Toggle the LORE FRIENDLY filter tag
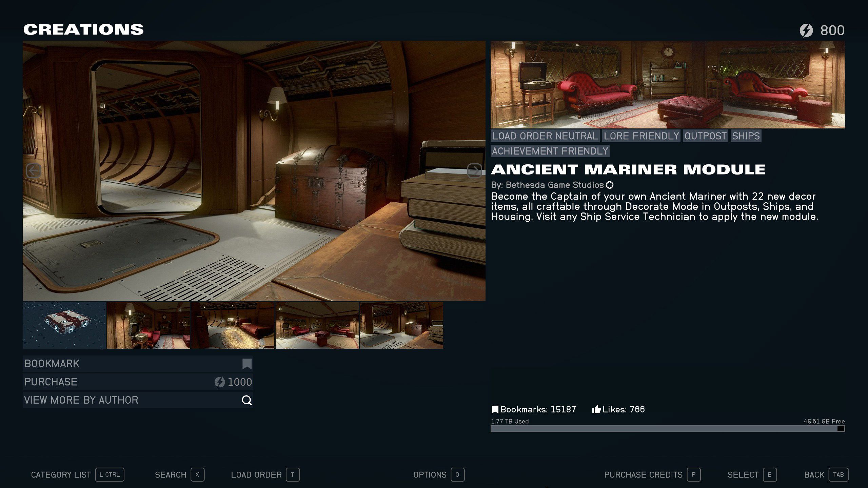 click(x=641, y=136)
